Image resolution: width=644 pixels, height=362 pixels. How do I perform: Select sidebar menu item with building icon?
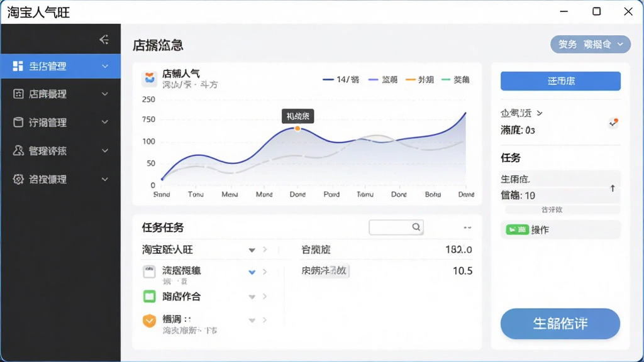point(61,94)
